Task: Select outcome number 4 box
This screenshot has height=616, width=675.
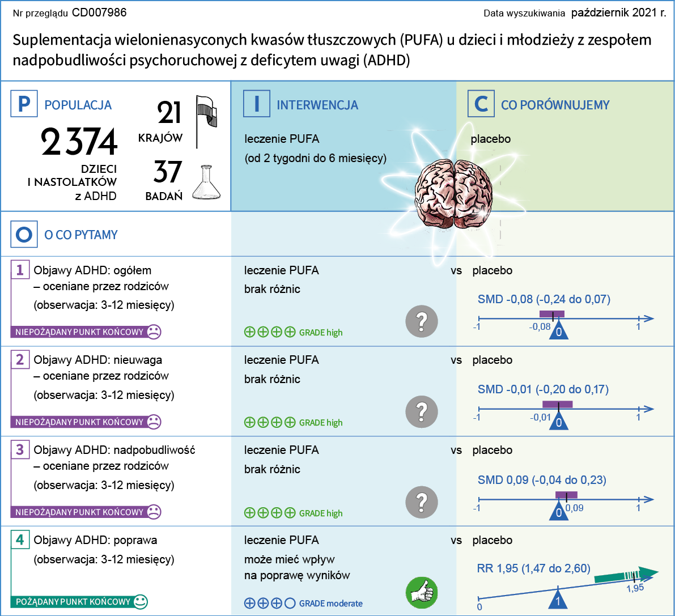Action: coord(20,539)
